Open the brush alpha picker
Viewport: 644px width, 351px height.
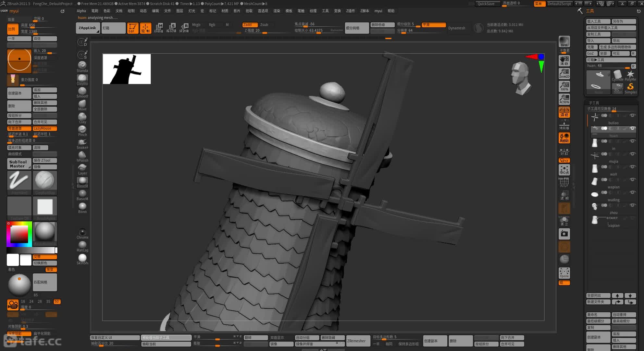click(x=45, y=208)
